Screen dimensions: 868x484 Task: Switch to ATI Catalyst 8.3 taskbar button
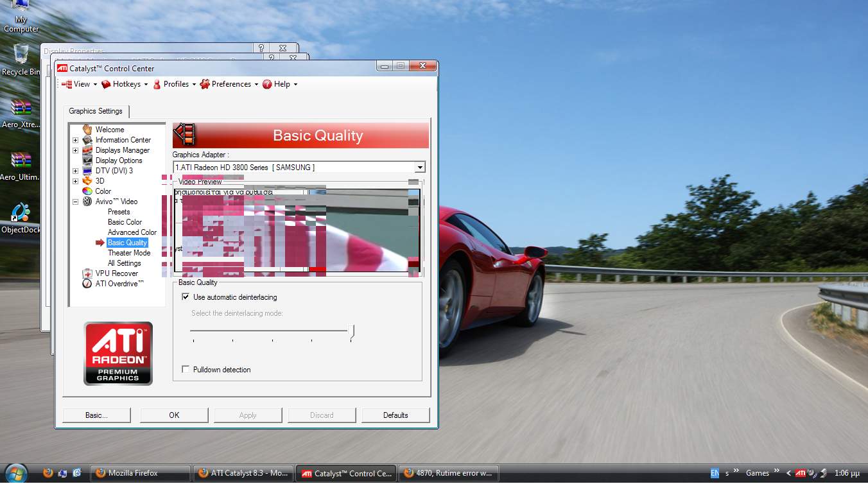[243, 473]
